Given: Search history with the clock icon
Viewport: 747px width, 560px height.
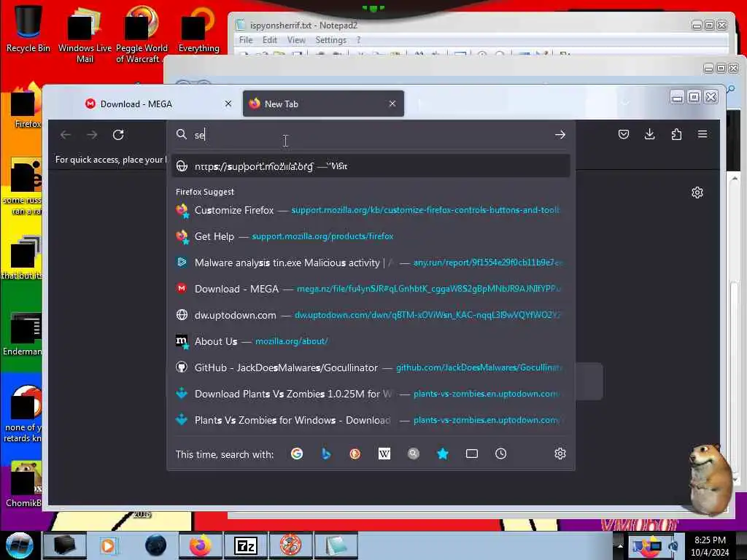Looking at the screenshot, I should tap(500, 454).
